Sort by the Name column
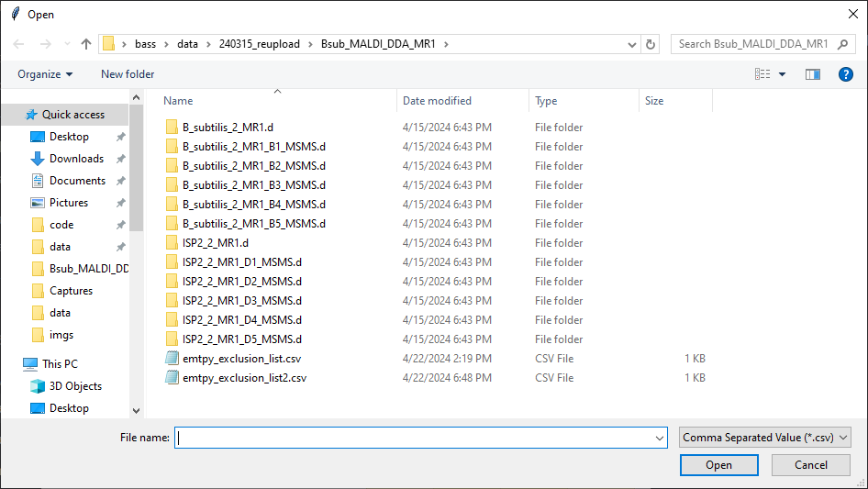This screenshot has width=868, height=489. click(178, 101)
